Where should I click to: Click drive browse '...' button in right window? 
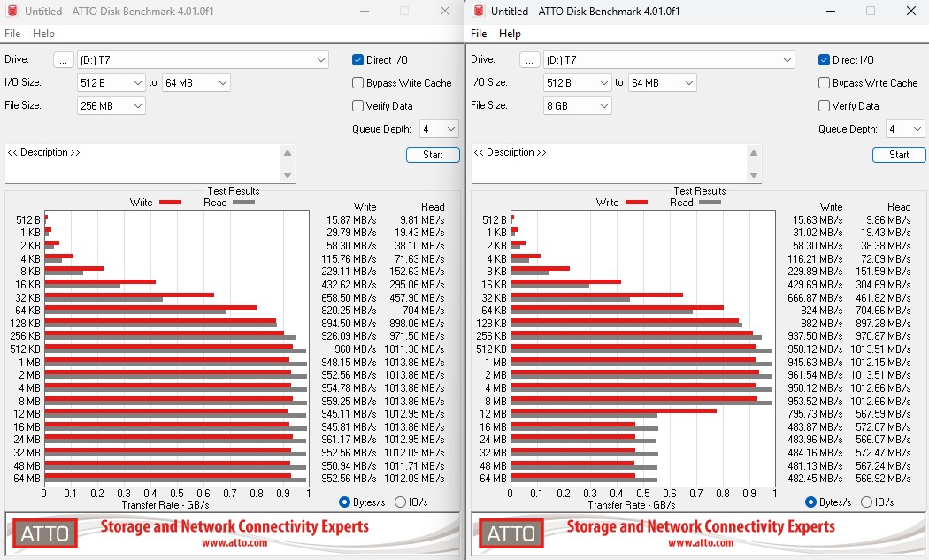click(530, 60)
